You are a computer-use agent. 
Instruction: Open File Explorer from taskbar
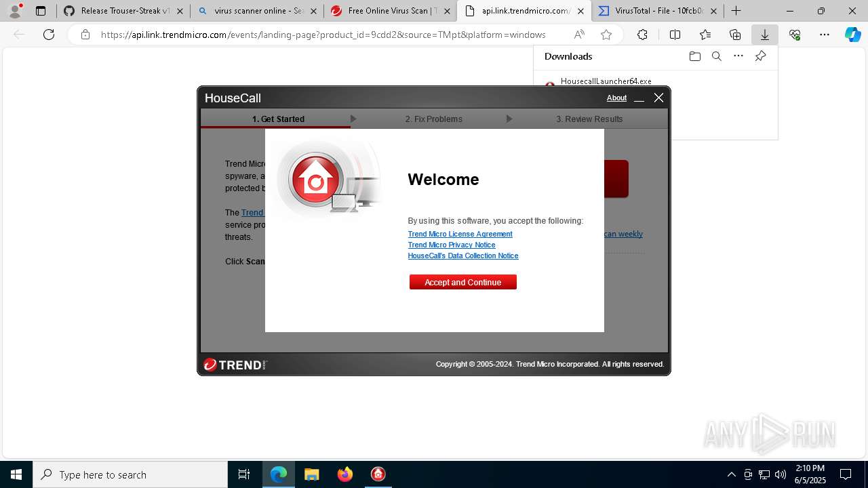tap(311, 474)
